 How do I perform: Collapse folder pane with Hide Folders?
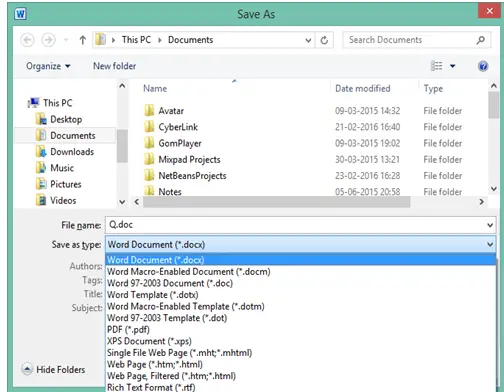[53, 369]
